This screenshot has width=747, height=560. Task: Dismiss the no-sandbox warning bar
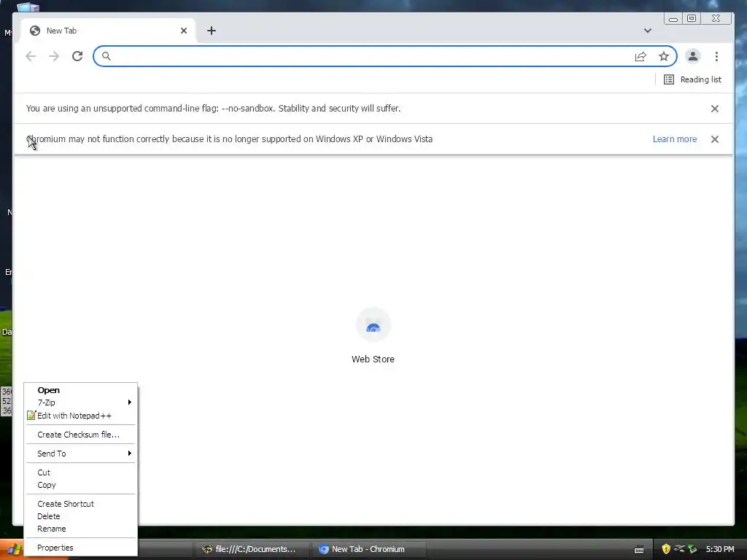tap(715, 109)
